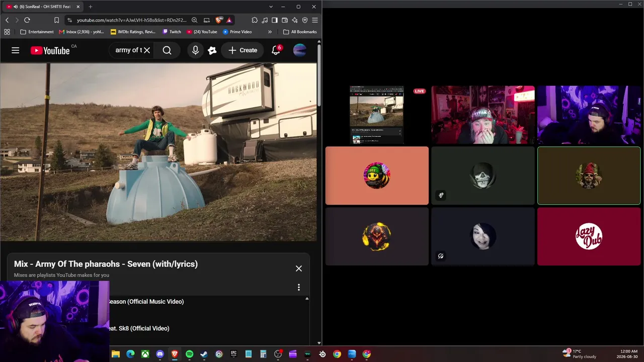Open YouTube guide hamburger menu
This screenshot has height=362, width=644.
[16, 50]
